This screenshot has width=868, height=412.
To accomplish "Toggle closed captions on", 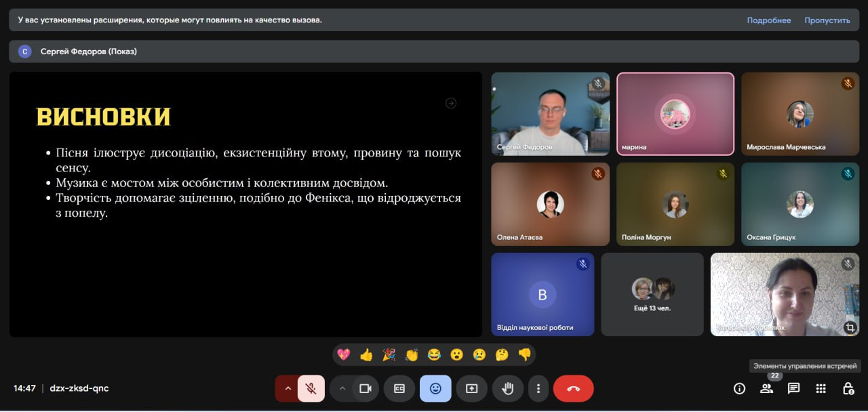I will (x=399, y=388).
